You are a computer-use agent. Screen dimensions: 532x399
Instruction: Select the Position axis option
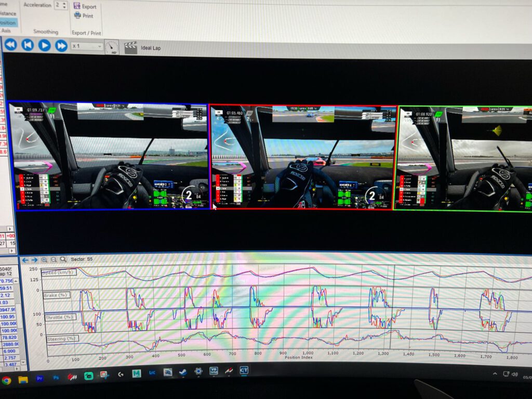tap(7, 22)
